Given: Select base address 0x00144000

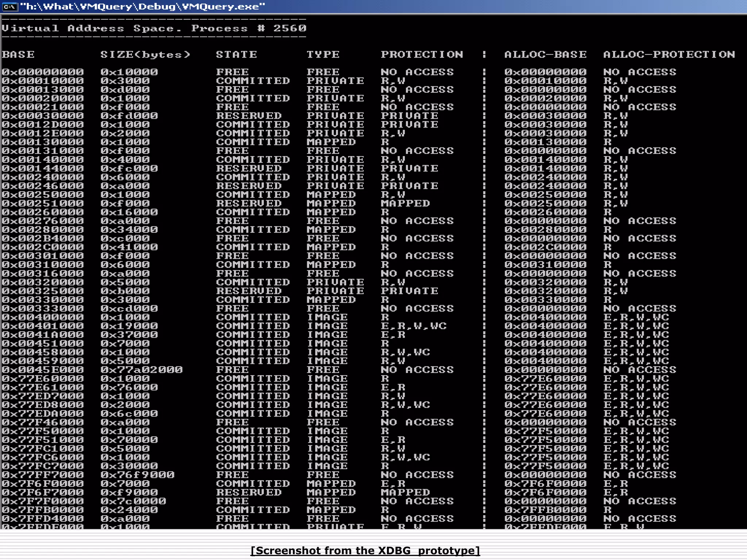Looking at the screenshot, I should pos(43,168).
